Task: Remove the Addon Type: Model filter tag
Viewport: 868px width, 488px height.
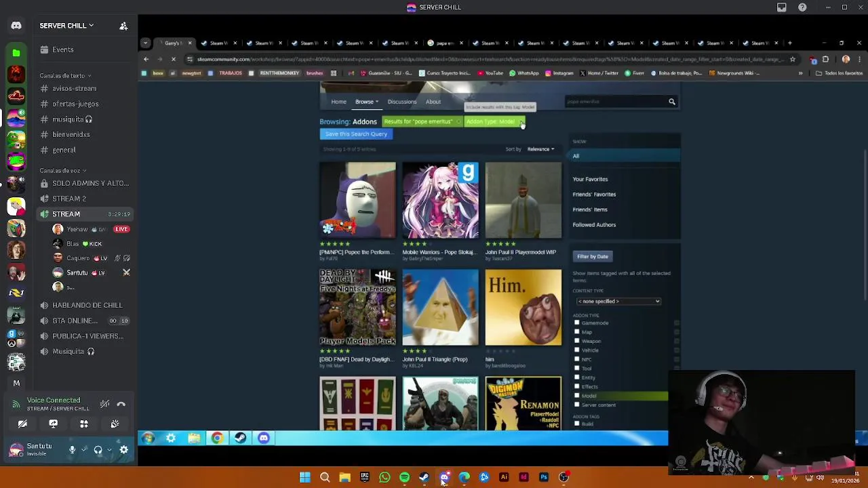Action: [521, 121]
